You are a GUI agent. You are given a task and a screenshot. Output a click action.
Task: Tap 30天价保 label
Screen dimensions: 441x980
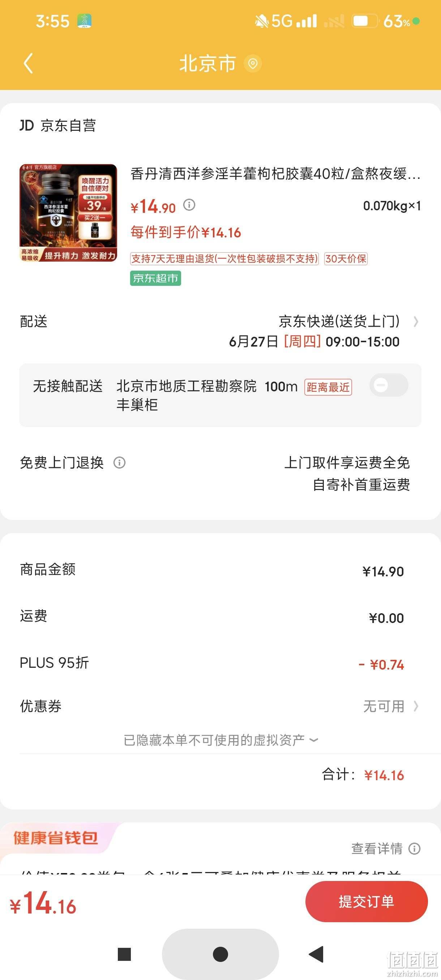click(x=346, y=259)
